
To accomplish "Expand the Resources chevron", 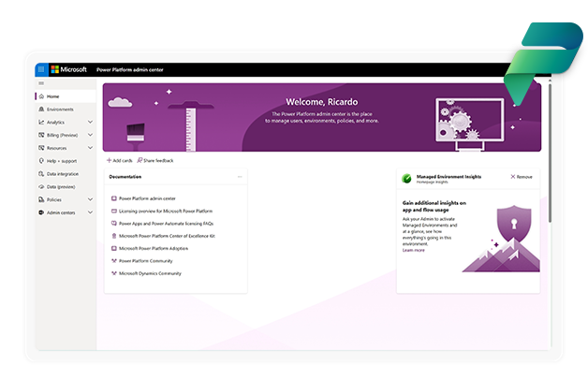I will pyautogui.click(x=91, y=148).
